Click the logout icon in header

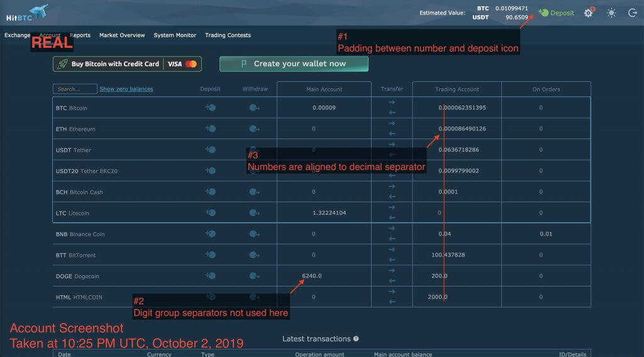(x=633, y=13)
